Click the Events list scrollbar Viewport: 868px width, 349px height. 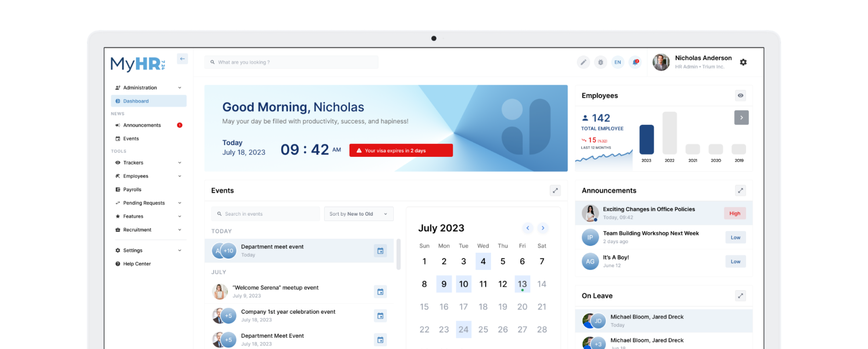click(398, 254)
